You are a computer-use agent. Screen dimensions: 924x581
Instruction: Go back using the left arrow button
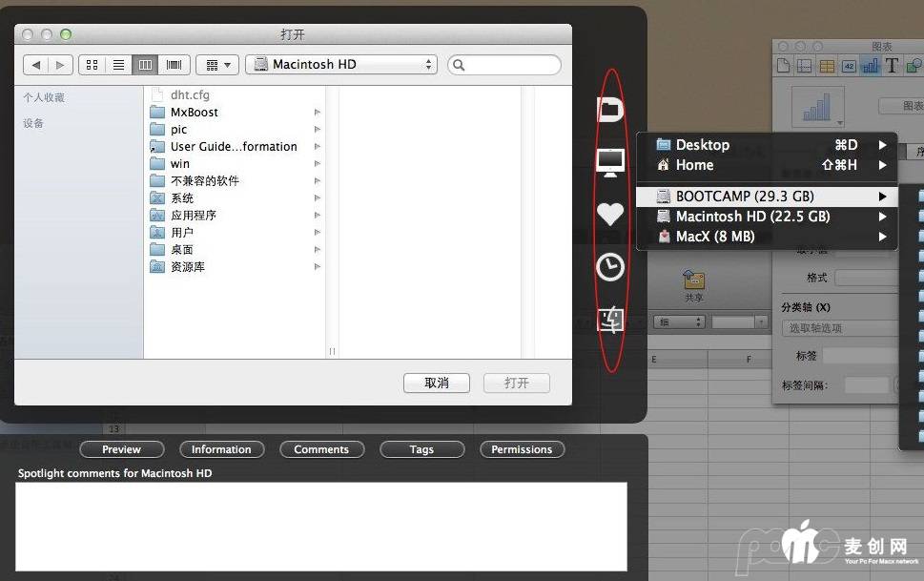click(x=36, y=65)
